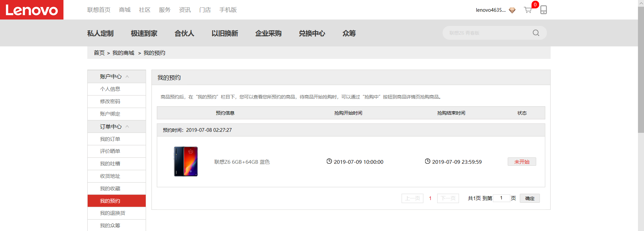Go to 以旧换新 category

click(225, 33)
